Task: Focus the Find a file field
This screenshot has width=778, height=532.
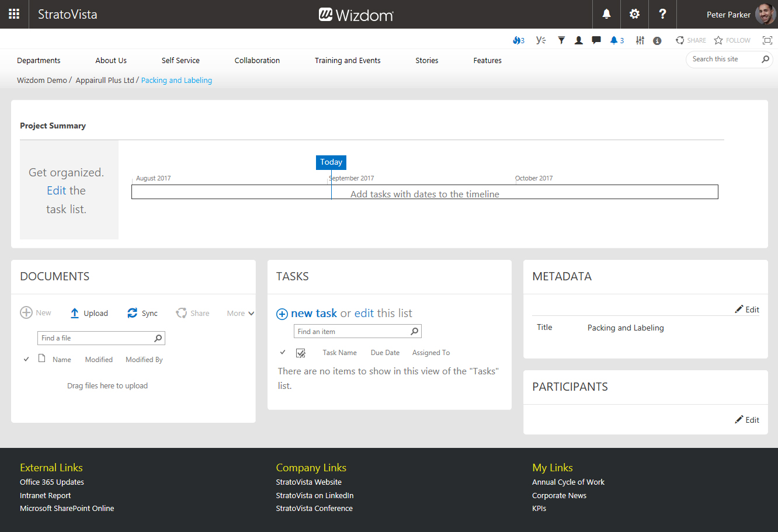Action: pos(95,338)
